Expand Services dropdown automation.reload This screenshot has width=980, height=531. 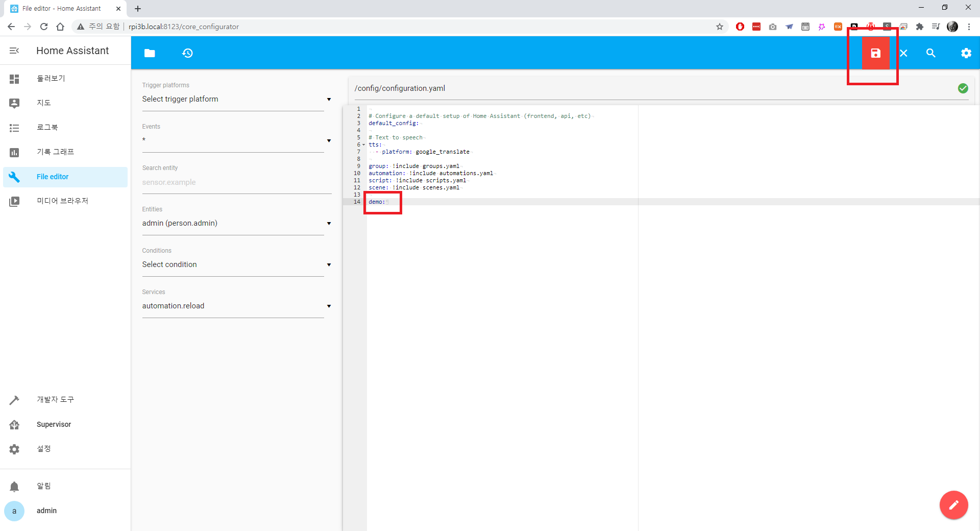point(237,306)
